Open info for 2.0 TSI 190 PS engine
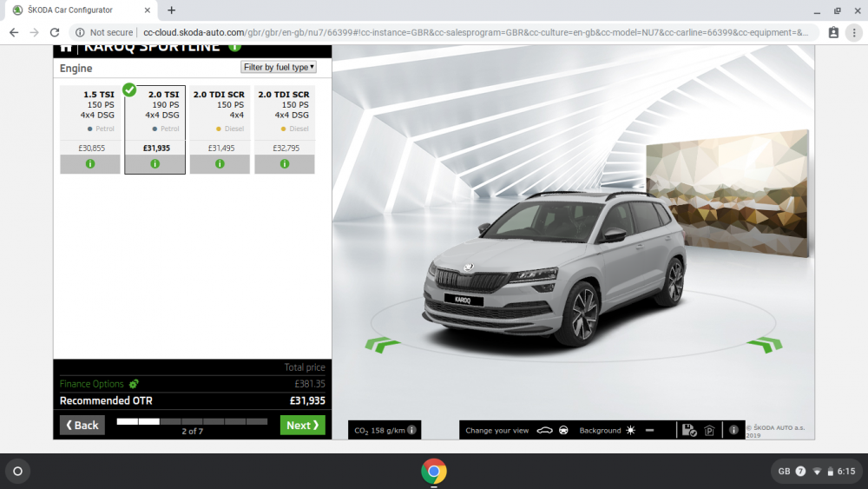 (155, 164)
